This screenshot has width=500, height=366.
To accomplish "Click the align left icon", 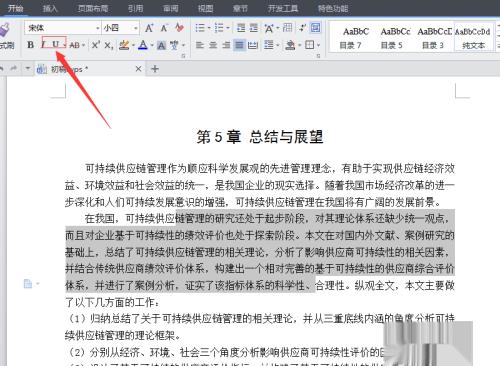I will tap(199, 45).
